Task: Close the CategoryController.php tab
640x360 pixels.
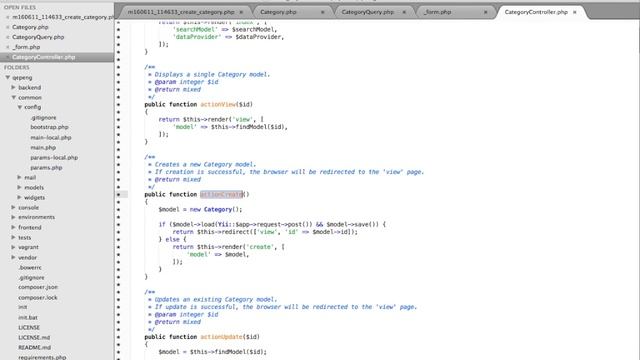Action: pos(574,12)
